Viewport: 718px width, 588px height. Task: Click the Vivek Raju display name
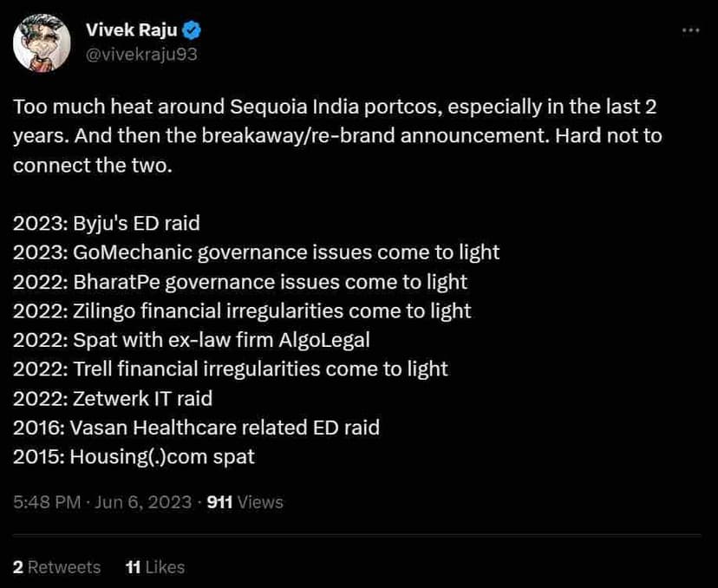point(132,30)
